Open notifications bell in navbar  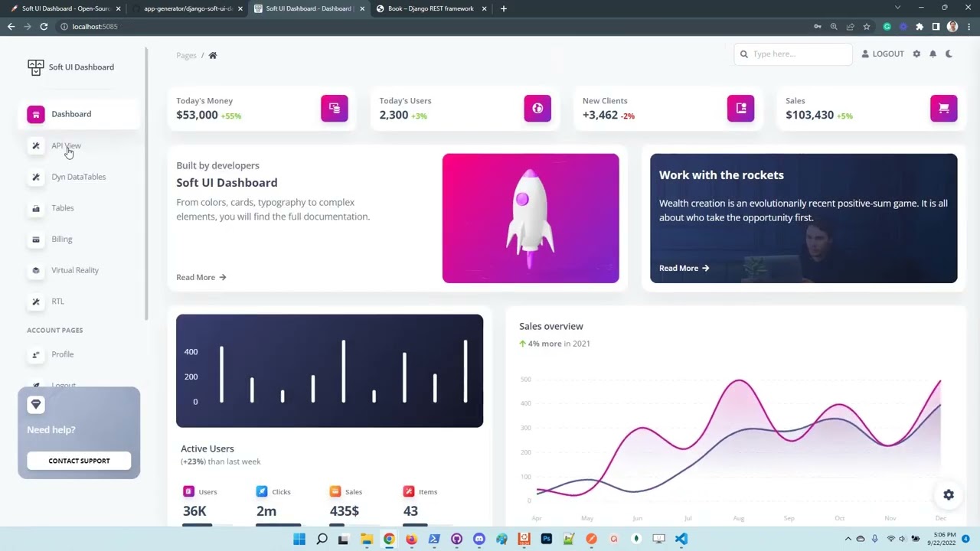[933, 54]
